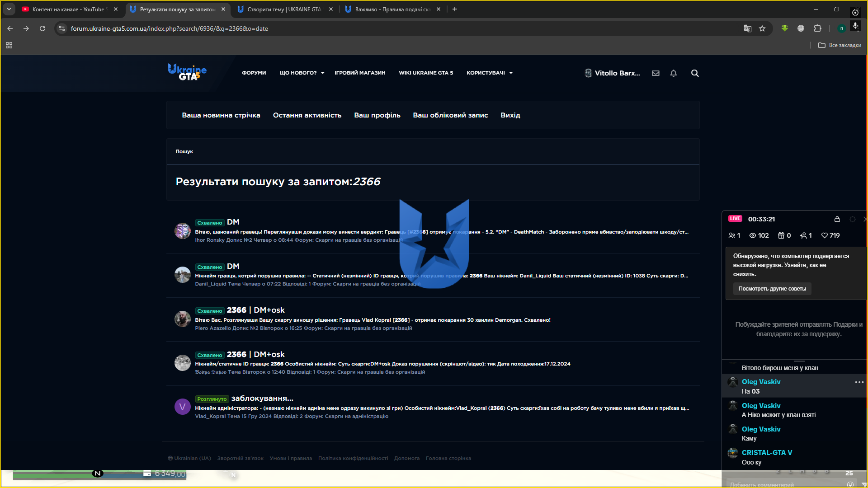Open '2366 | DM+osk' reply by Piero Azazello
This screenshot has width=868, height=488.
pos(256,310)
